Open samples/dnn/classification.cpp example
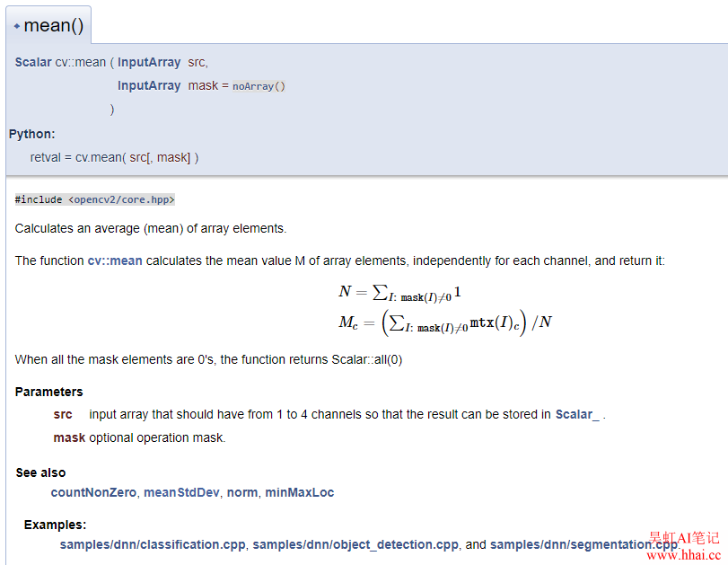This screenshot has height=565, width=728. coord(153,544)
